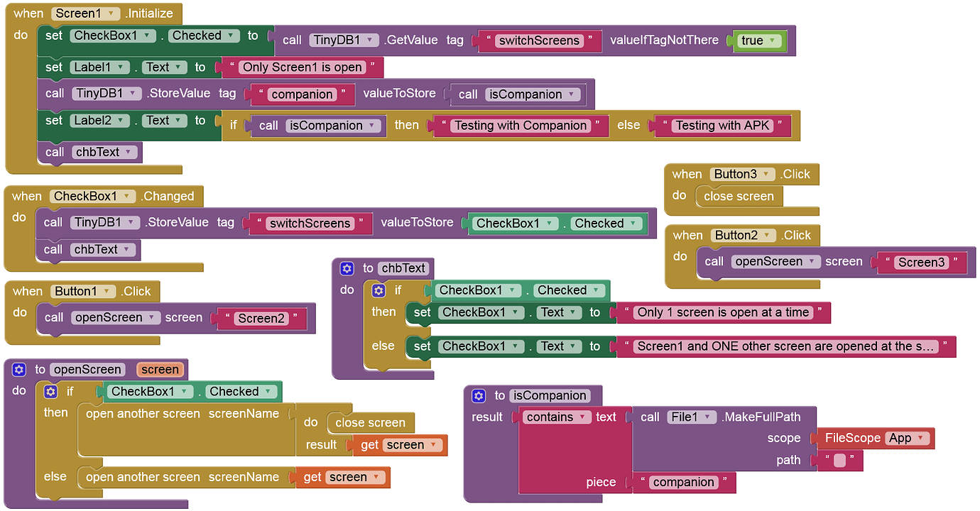The image size is (980, 511).
Task: Select the close screen block under Button3.Click
Action: click(x=739, y=197)
